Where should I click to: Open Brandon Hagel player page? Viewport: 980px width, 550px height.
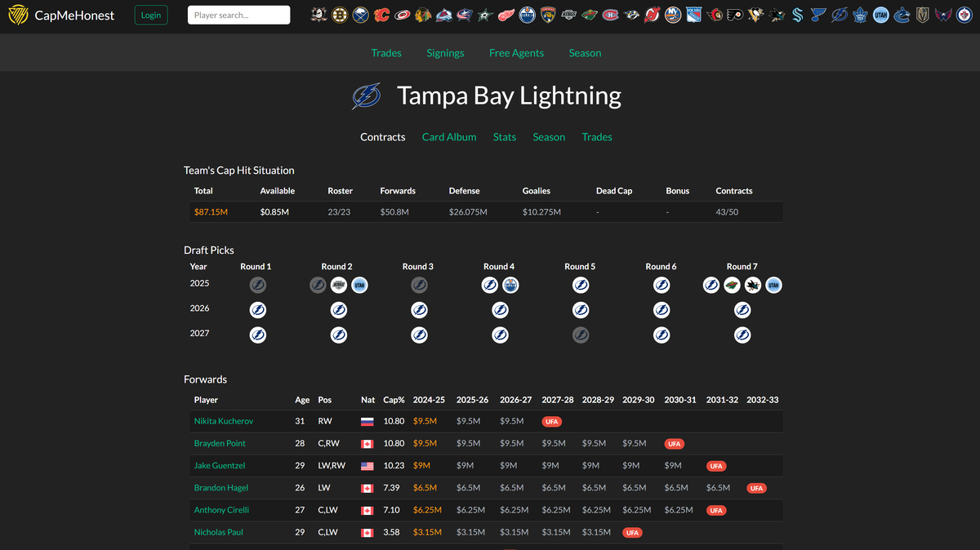[221, 488]
